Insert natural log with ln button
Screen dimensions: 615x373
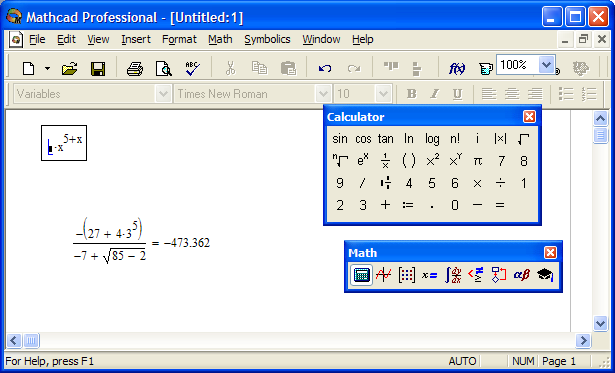pyautogui.click(x=409, y=139)
